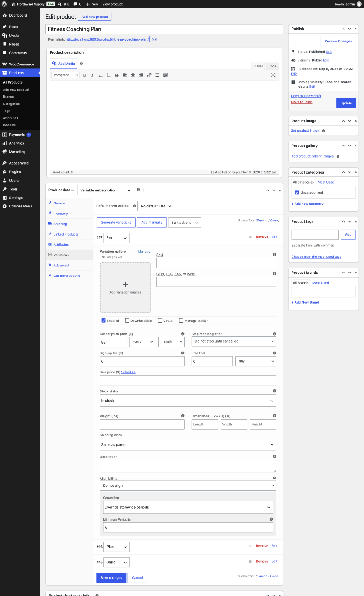Viewport: 364px width, 596px height.
Task: Click the Move to Trash link
Action: (x=302, y=102)
